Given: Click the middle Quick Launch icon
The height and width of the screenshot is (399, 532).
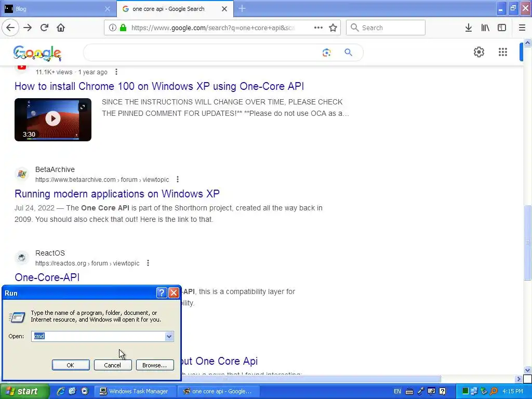Looking at the screenshot, I should tap(73, 391).
